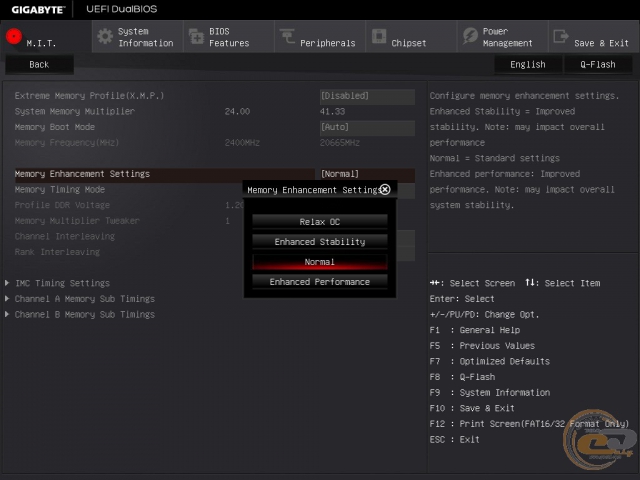Click F10 Save & Exit help line
640x480 pixels.
pyautogui.click(x=472, y=408)
